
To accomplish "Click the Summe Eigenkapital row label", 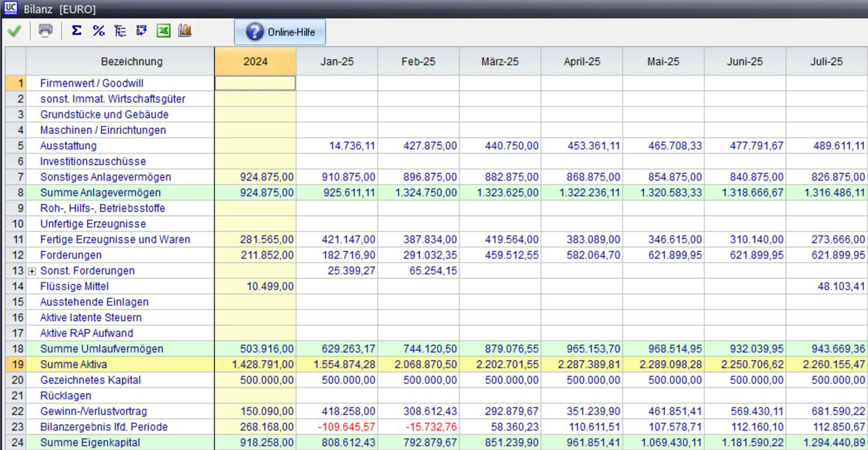I will pos(90,443).
